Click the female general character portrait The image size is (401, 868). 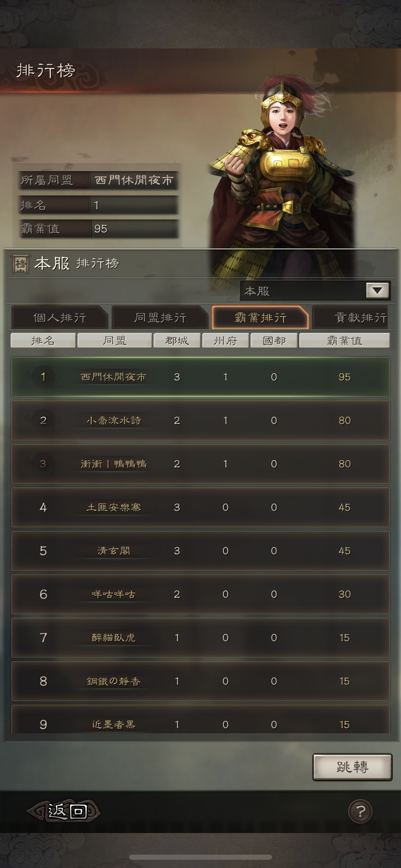(281, 178)
